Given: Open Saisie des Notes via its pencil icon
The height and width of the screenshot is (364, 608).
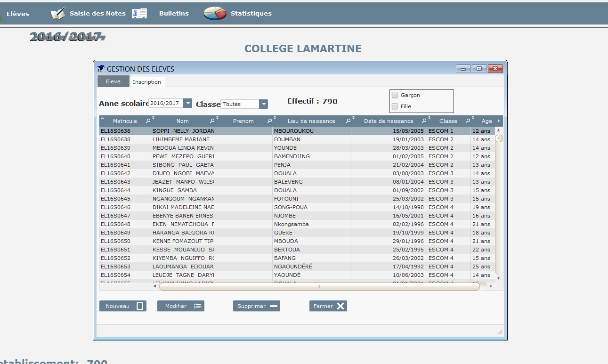Looking at the screenshot, I should click(x=58, y=14).
